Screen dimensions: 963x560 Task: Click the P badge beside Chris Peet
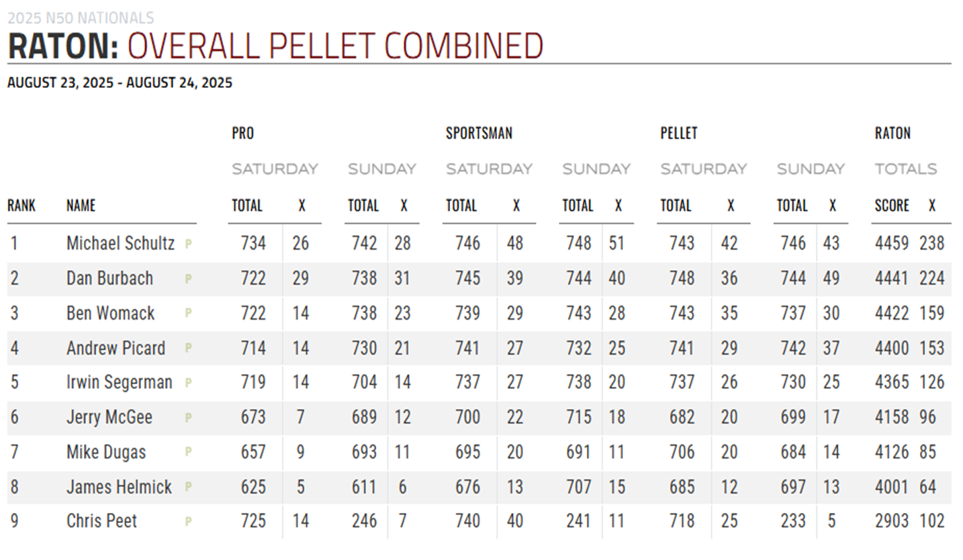point(189,521)
